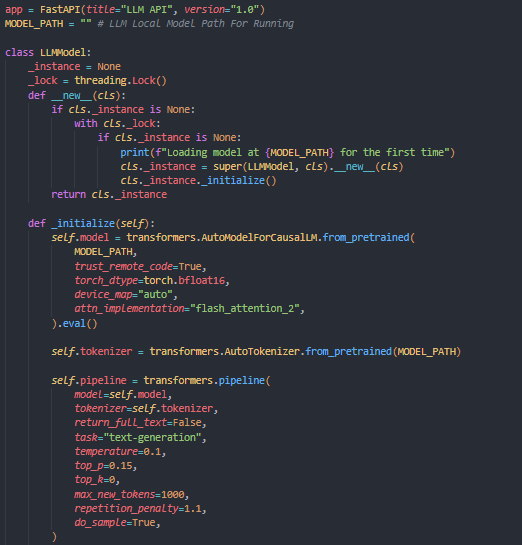Click the with cls._lock statement
The width and height of the screenshot is (522, 545).
[117, 124]
